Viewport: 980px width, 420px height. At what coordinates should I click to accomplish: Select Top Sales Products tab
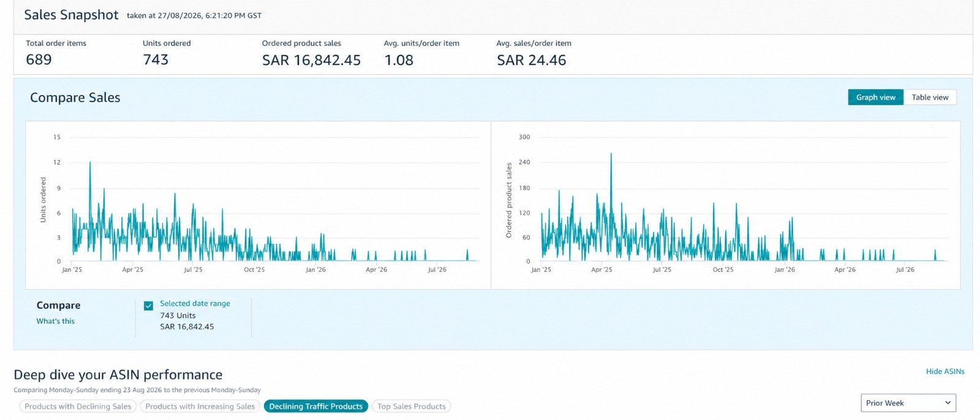tap(411, 407)
